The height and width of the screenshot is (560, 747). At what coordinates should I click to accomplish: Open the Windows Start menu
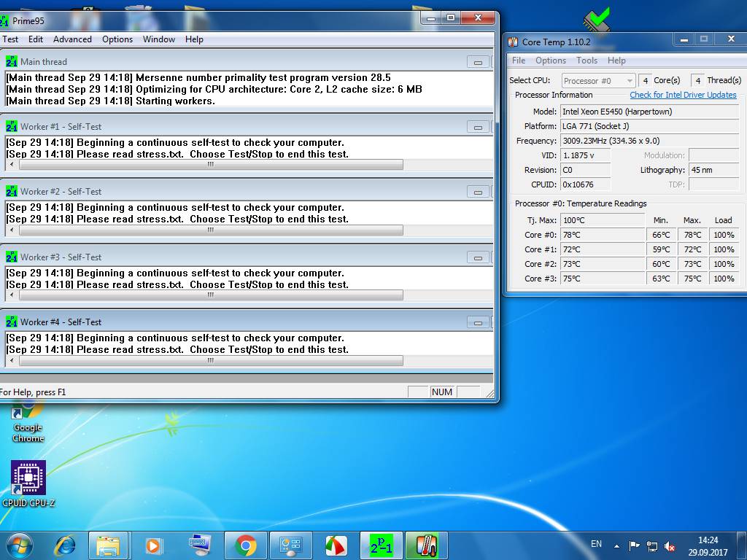click(20, 545)
